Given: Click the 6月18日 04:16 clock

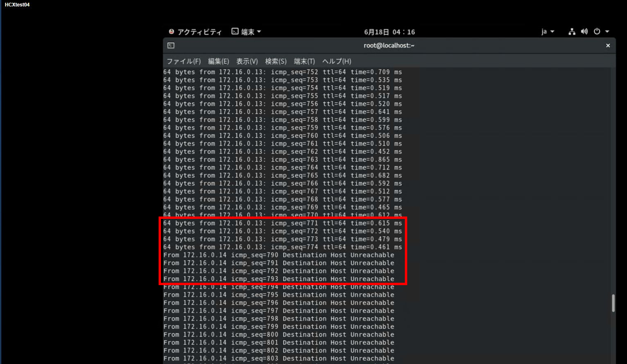Looking at the screenshot, I should pos(389,32).
